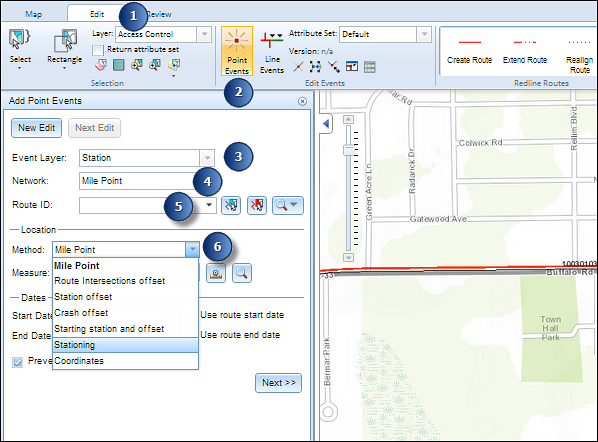The height and width of the screenshot is (442, 598).
Task: Click the clear selection eraser icon
Action: click(x=101, y=65)
